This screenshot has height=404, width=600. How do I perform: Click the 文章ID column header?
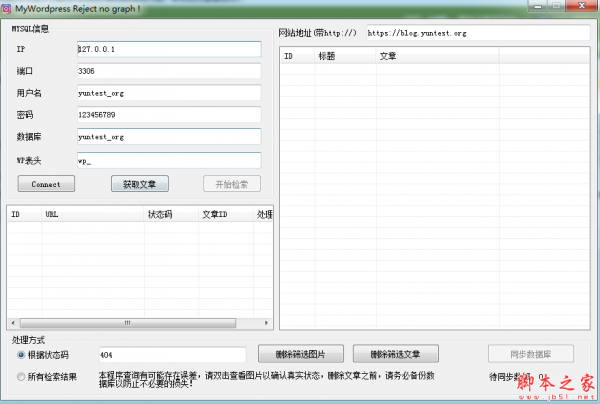point(225,214)
